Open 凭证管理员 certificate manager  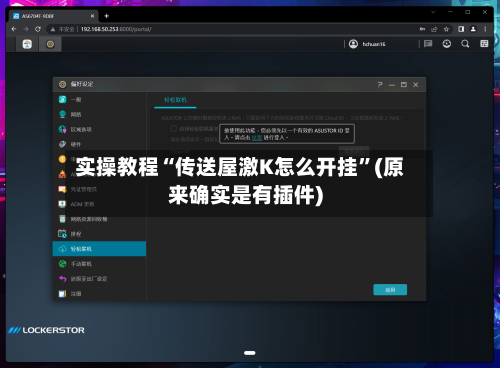click(99, 189)
